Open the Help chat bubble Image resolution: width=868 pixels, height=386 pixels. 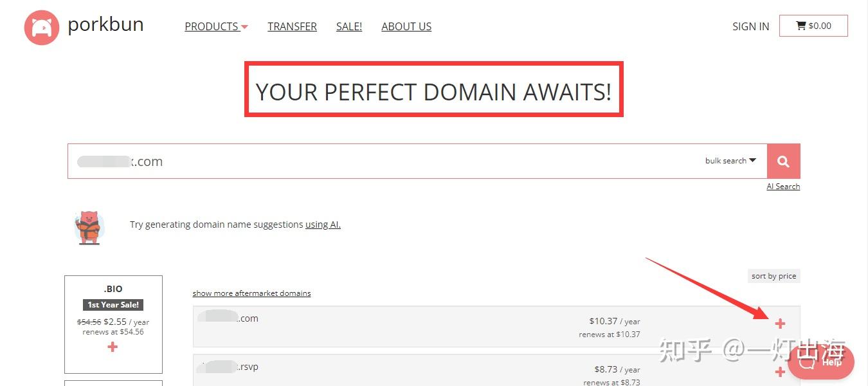tap(822, 362)
